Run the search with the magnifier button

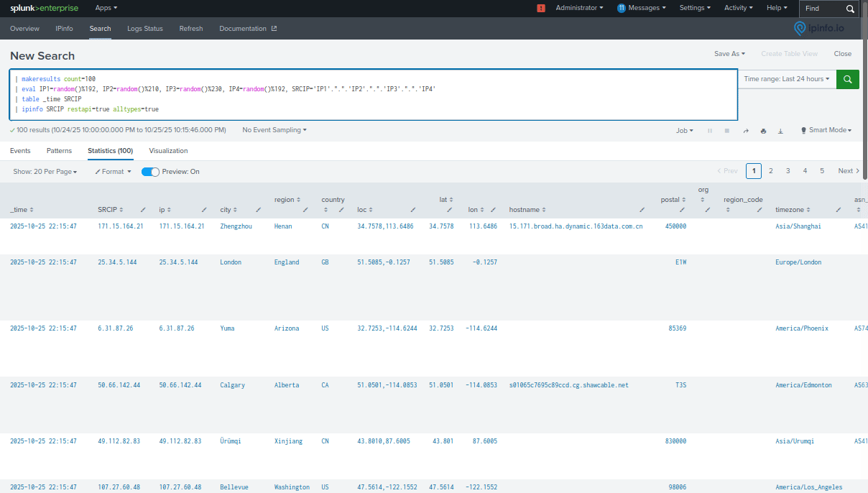pyautogui.click(x=847, y=79)
